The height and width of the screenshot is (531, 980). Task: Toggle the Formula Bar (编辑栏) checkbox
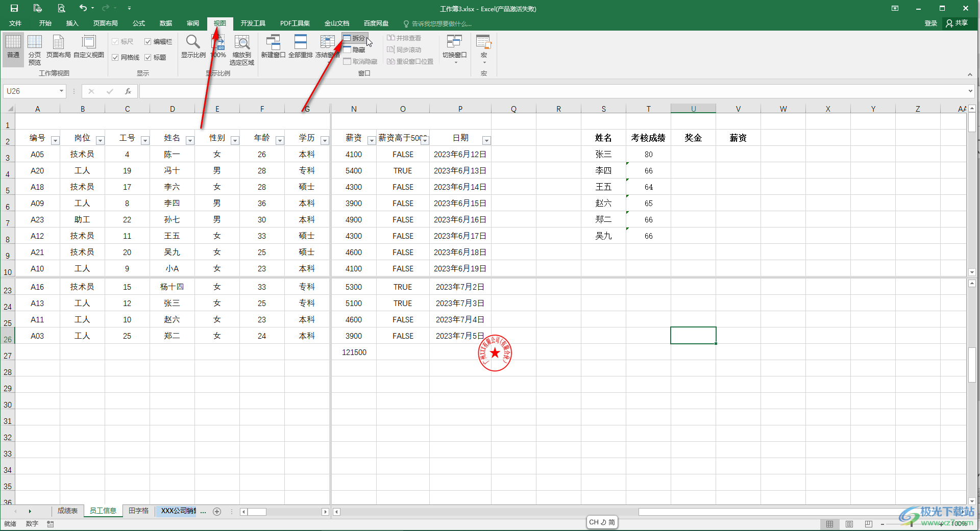click(x=148, y=42)
